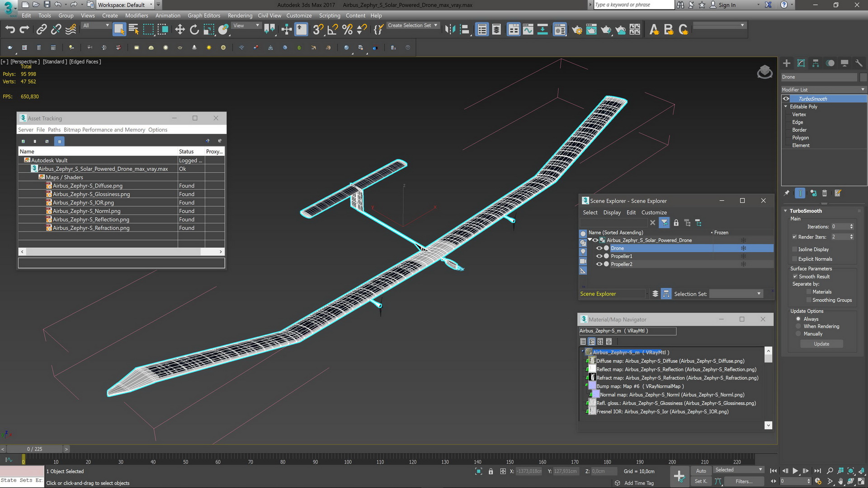
Task: Collapse Airbus_Zephyr_S_Solar_Powered_Drone group in Scene Explorer
Action: 590,240
